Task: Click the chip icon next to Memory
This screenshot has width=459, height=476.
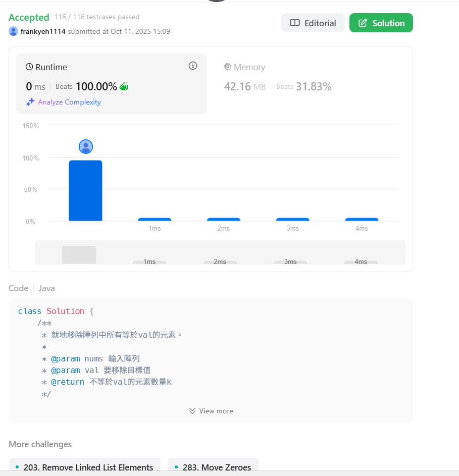Action: 228,67
